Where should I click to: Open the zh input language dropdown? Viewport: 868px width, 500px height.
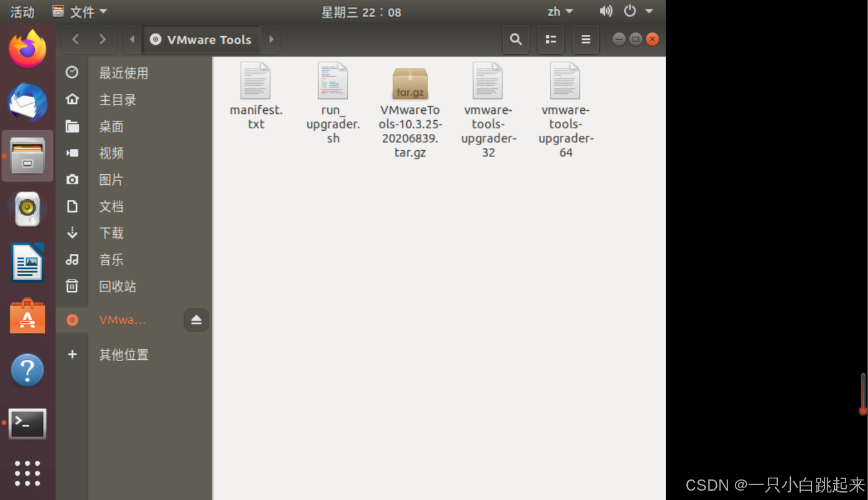click(x=560, y=12)
